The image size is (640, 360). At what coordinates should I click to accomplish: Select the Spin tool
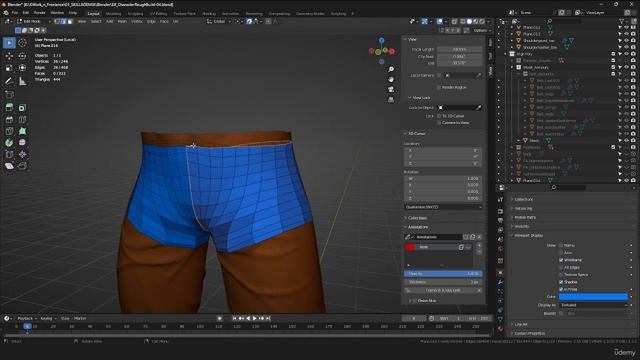click(x=9, y=142)
